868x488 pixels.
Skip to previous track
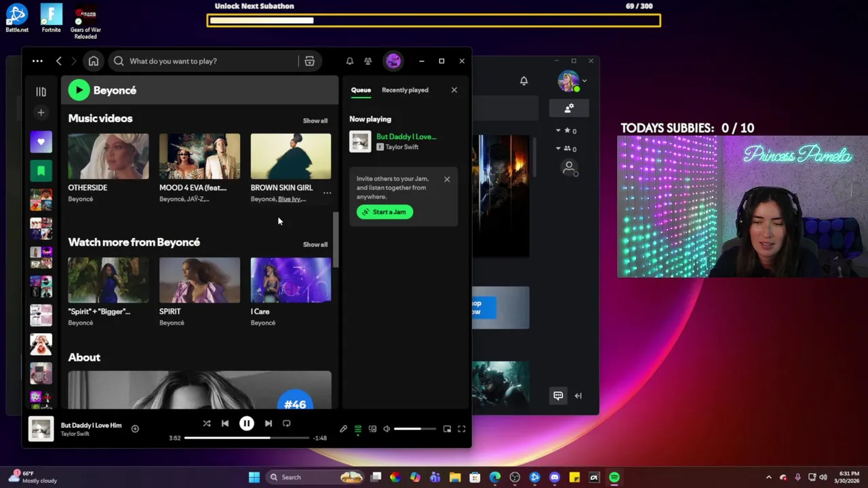225,424
